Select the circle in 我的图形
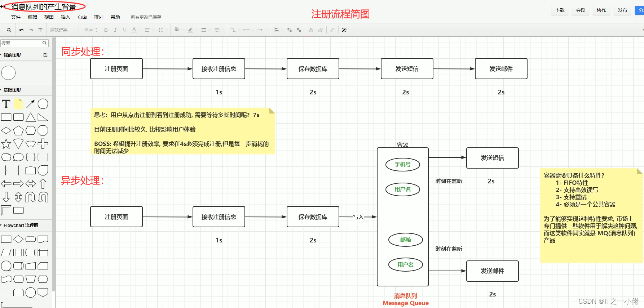The image size is (644, 308). tap(8, 73)
